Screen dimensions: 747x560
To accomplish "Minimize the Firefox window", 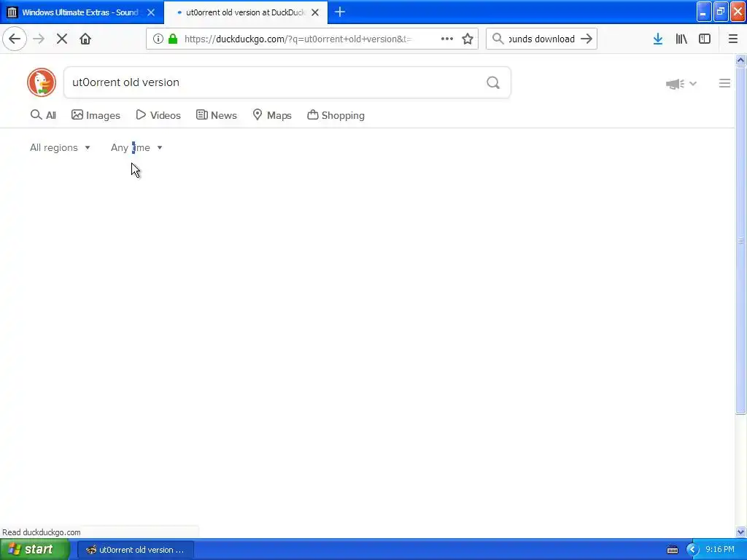I will [x=704, y=12].
